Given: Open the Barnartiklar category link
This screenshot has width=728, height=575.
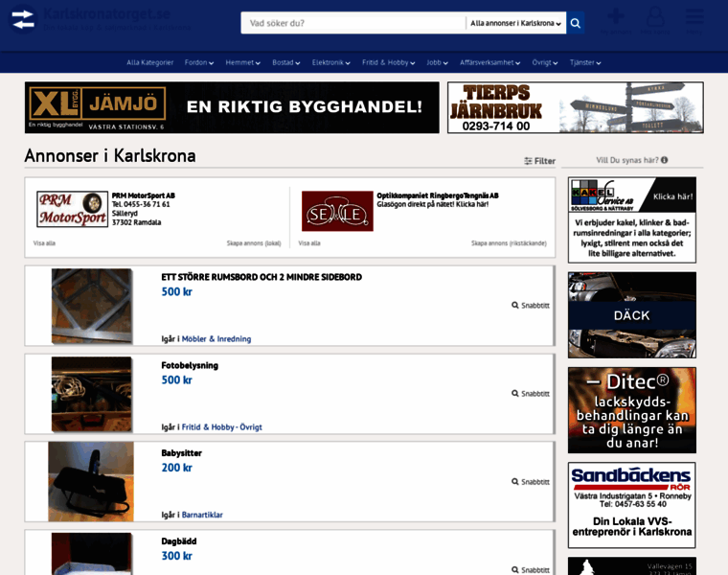Looking at the screenshot, I should (x=202, y=515).
